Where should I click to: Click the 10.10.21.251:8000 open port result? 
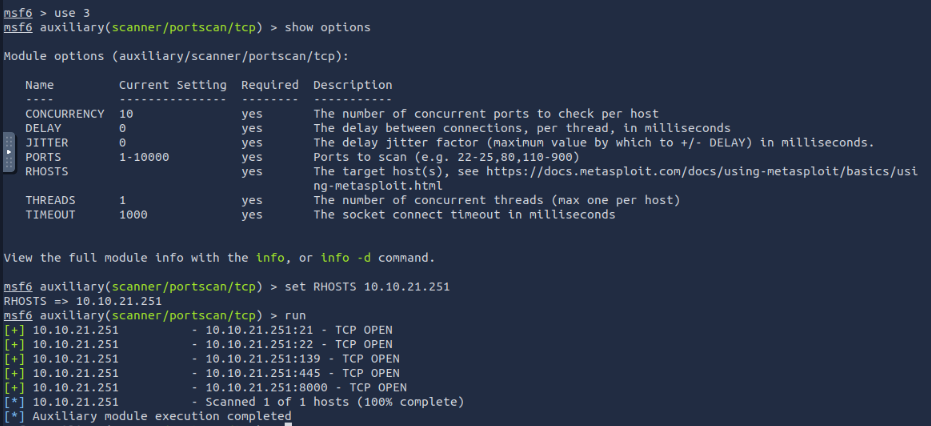coord(306,387)
